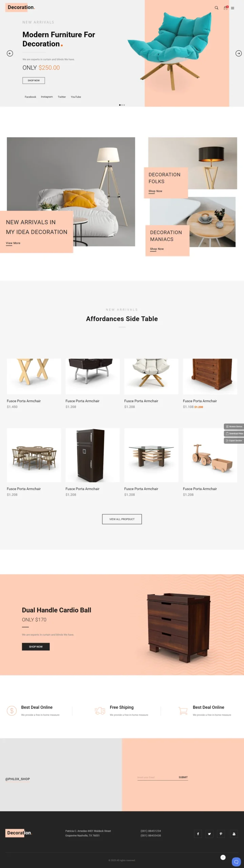
Task: Open the shopping cart icon
Action: (x=226, y=8)
